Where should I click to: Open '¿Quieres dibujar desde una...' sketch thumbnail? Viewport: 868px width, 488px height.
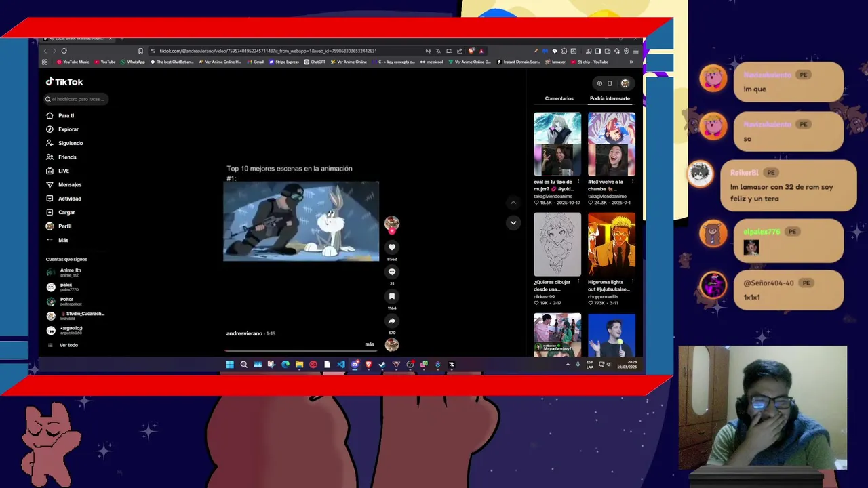[557, 245]
